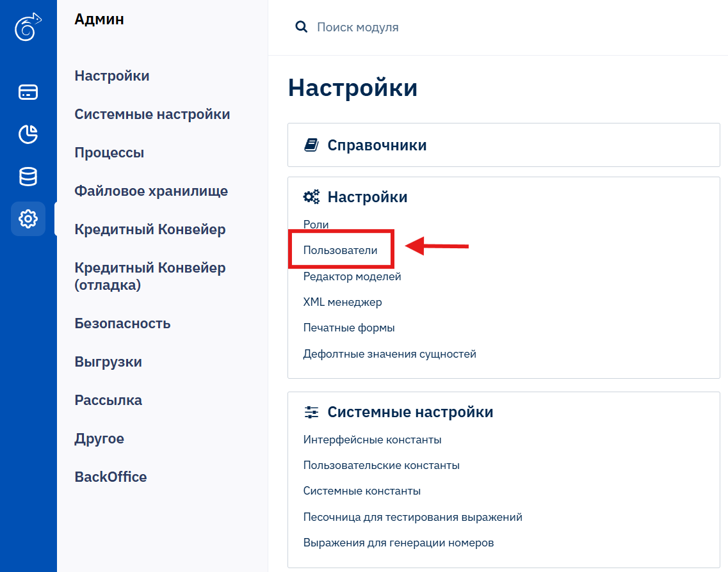Click the chameleon logo icon
This screenshot has height=572, width=728.
(28, 28)
